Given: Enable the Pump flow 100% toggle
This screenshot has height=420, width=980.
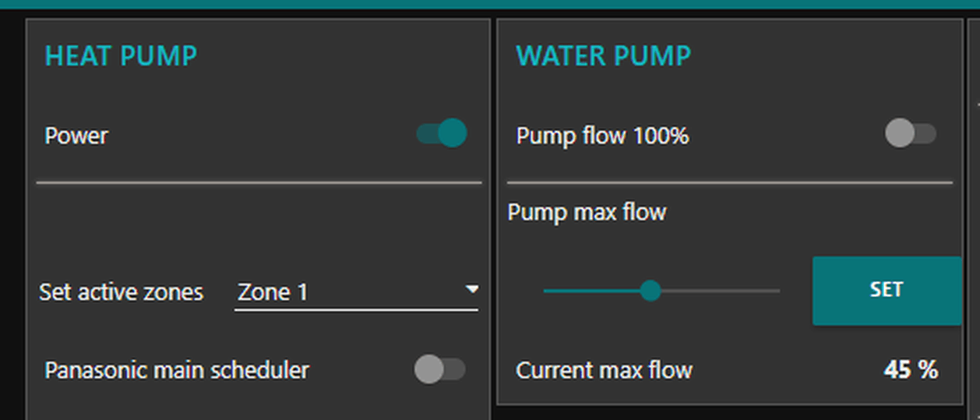Looking at the screenshot, I should (x=910, y=134).
